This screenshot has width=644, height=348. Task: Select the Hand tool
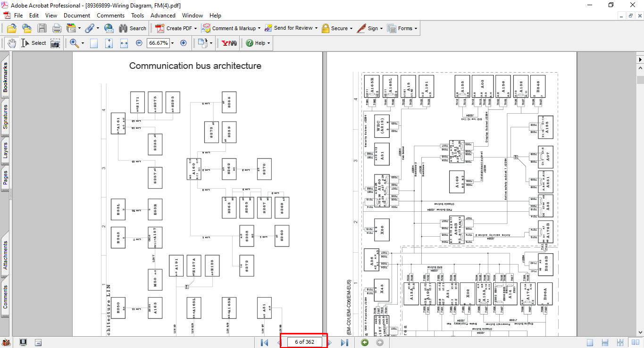(11, 43)
